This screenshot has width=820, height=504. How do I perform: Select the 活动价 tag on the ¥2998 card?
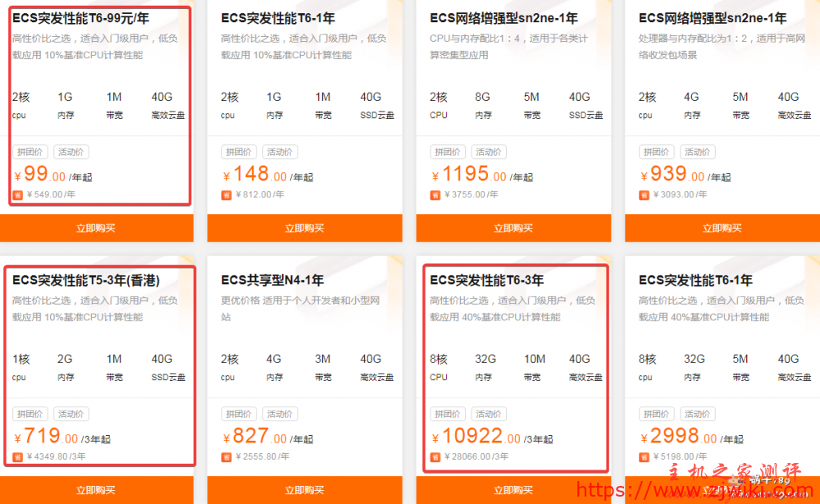pos(698,415)
